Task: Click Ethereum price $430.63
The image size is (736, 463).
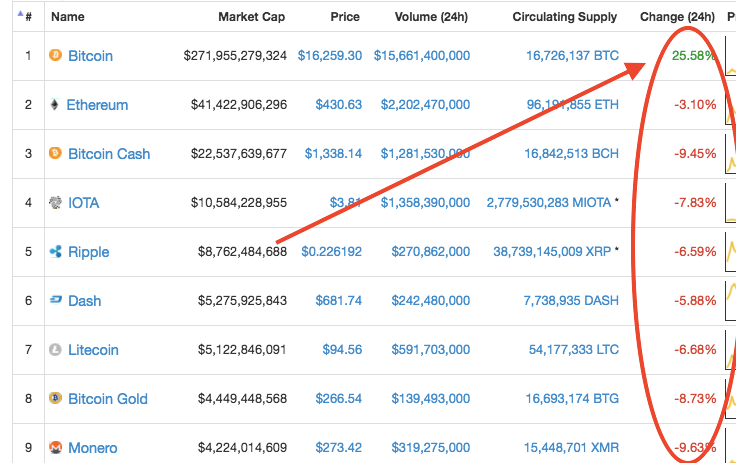Action: click(338, 104)
